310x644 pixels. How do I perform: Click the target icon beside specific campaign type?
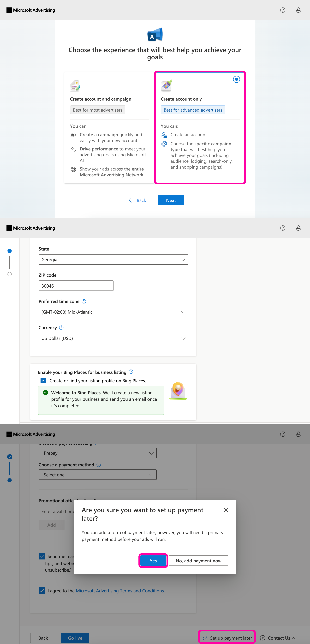pos(164,144)
